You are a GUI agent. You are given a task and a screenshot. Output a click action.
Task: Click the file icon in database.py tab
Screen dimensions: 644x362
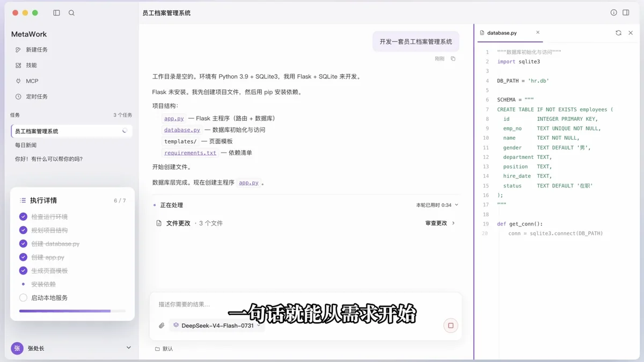pyautogui.click(x=482, y=33)
